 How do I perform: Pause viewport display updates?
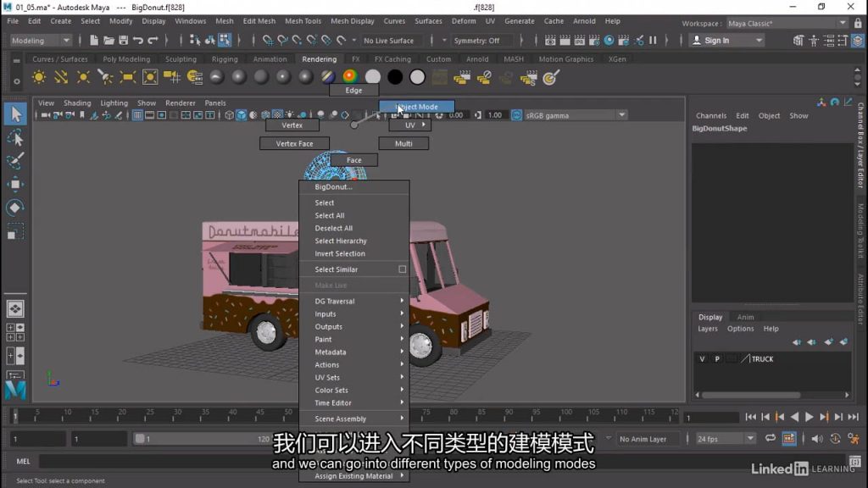click(654, 41)
